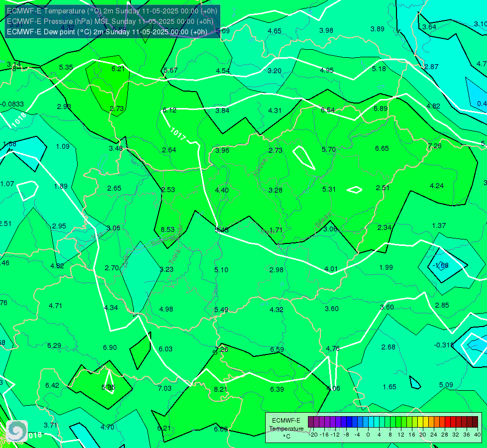Click the map value 3.96
The image size is (487, 448).
point(222,150)
